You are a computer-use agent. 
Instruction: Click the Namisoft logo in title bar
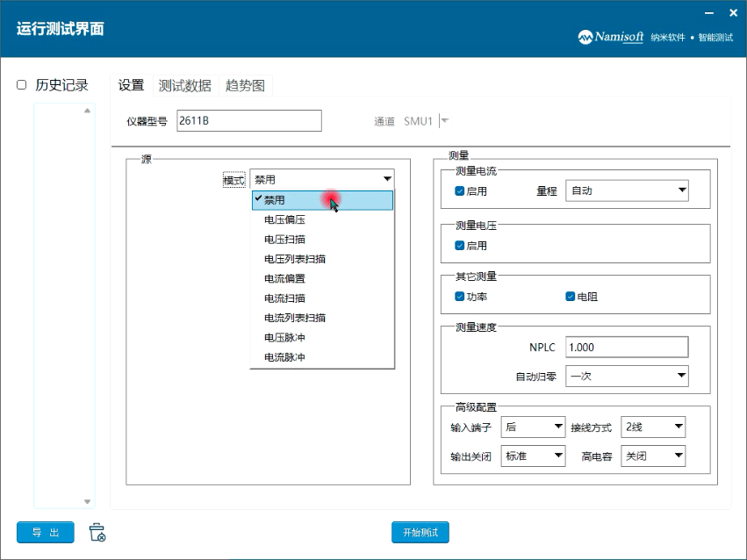(x=586, y=39)
